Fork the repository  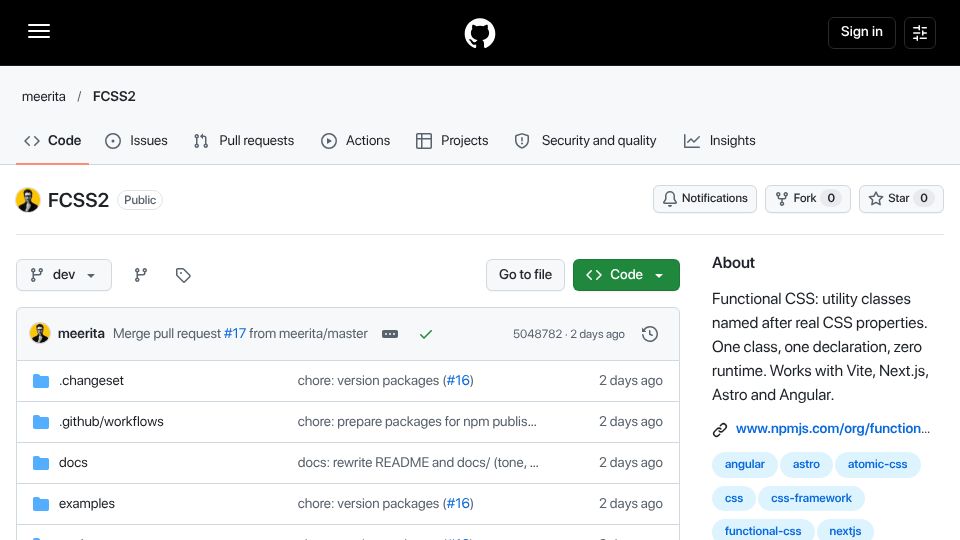tap(808, 198)
